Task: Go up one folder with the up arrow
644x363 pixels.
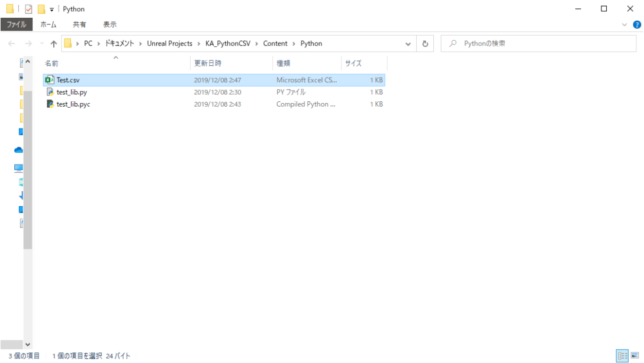Action: pos(54,43)
